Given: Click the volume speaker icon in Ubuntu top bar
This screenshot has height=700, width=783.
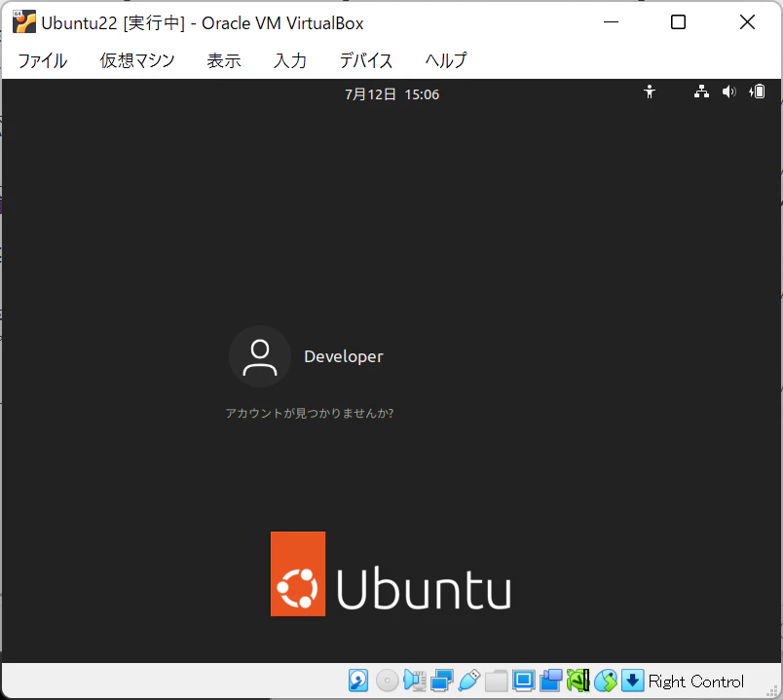Looking at the screenshot, I should (x=729, y=92).
